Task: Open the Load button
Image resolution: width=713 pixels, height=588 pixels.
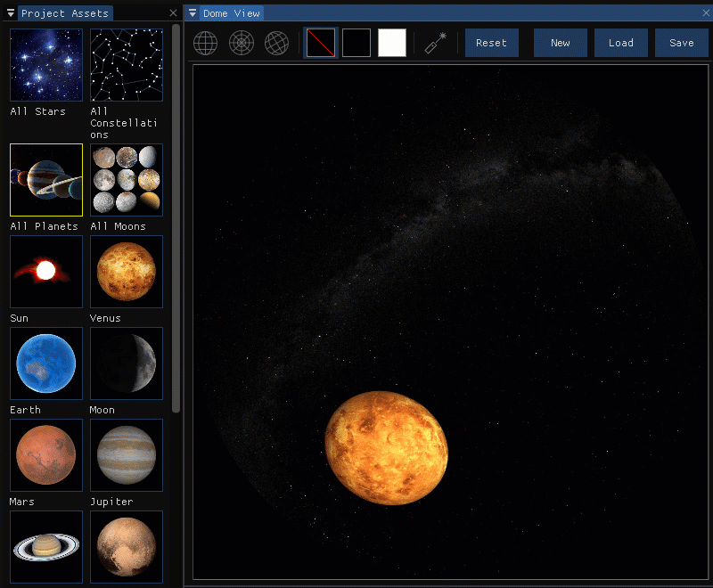Action: [620, 43]
